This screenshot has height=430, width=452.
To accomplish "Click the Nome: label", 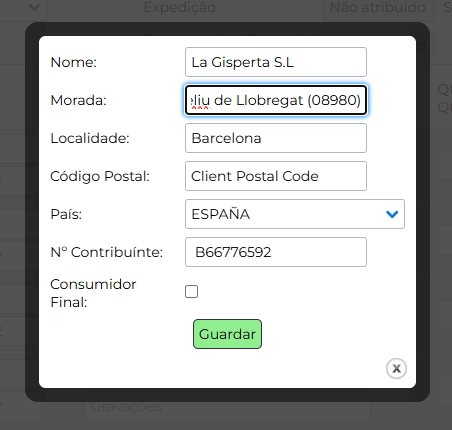I will point(74,62).
